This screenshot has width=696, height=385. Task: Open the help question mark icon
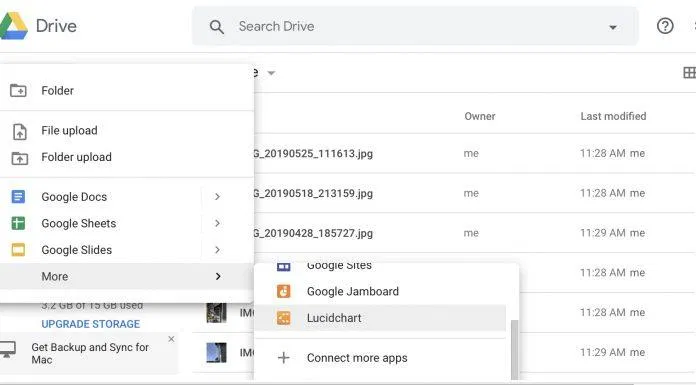click(664, 26)
